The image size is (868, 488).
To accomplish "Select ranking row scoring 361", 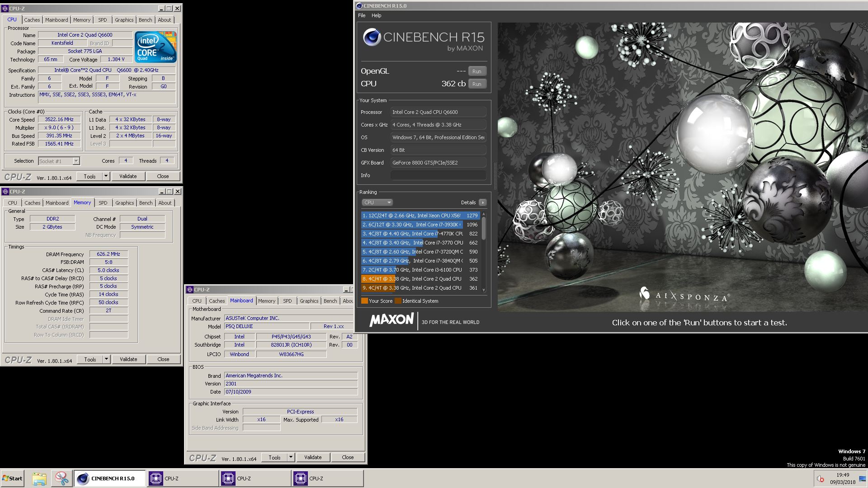I will 420,288.
